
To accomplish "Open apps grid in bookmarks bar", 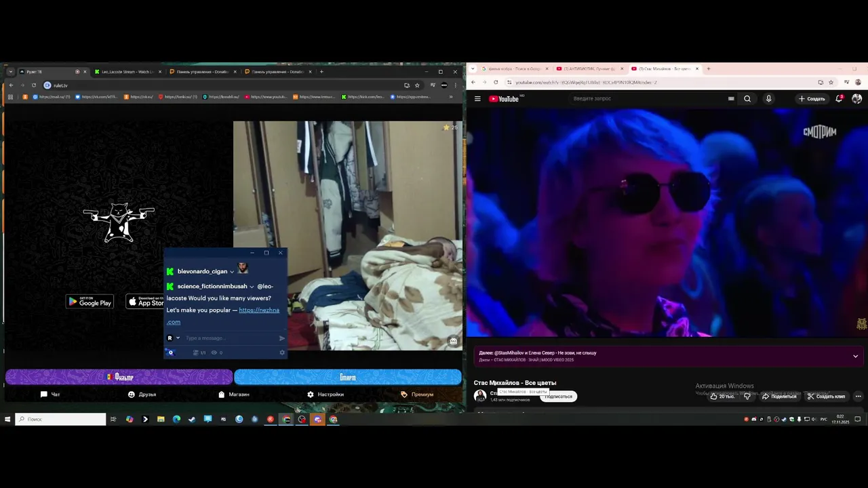I will point(10,97).
